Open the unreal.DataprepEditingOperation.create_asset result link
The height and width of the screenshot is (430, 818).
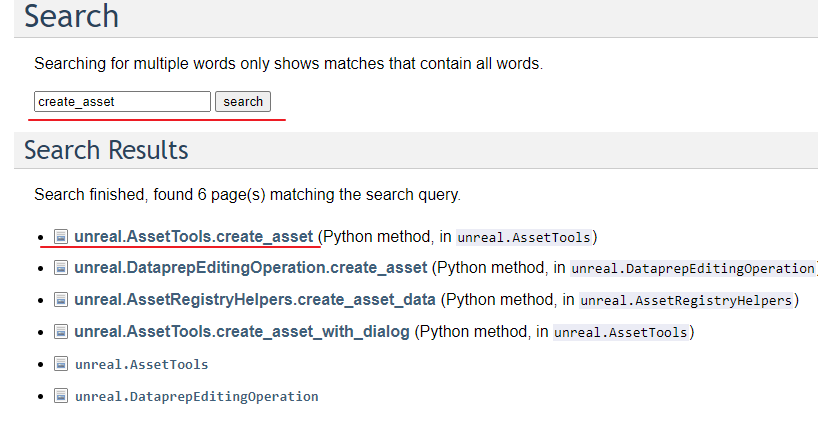point(250,268)
